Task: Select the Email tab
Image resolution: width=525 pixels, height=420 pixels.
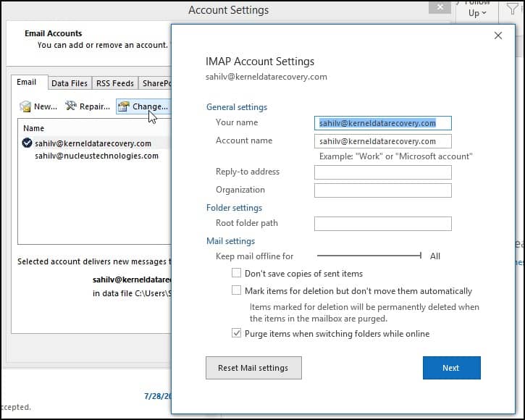Action: [27, 83]
